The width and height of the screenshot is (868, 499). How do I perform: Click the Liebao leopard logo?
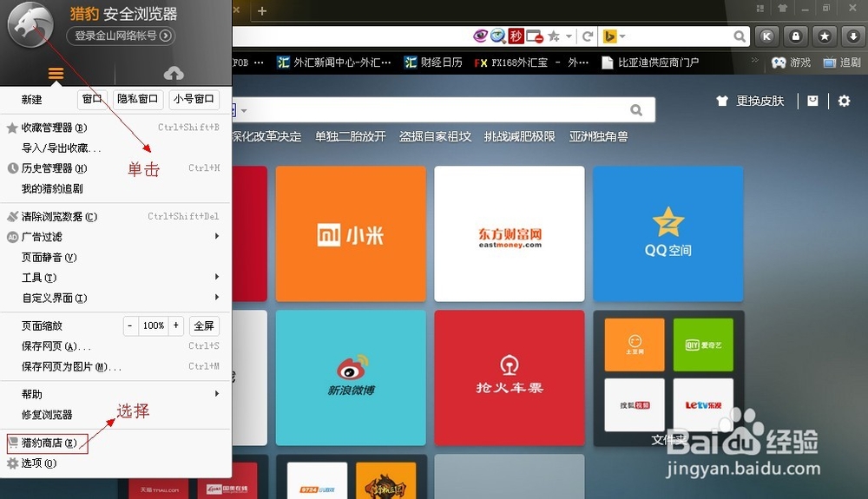click(30, 24)
